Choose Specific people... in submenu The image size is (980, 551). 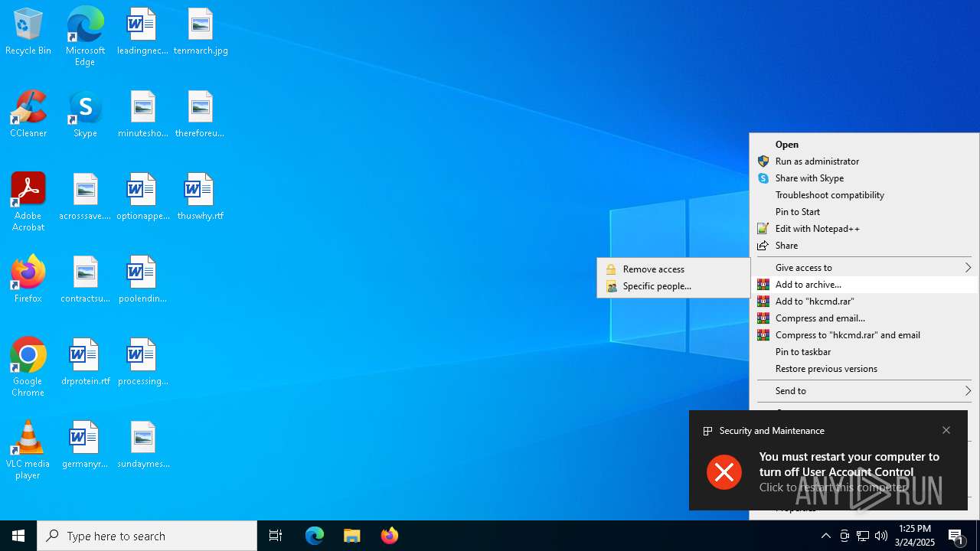tap(674, 286)
